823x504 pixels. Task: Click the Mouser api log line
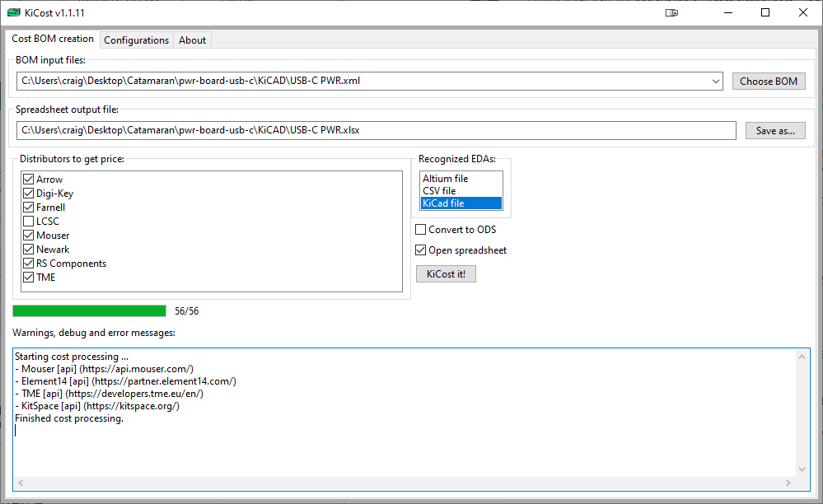pyautogui.click(x=105, y=369)
